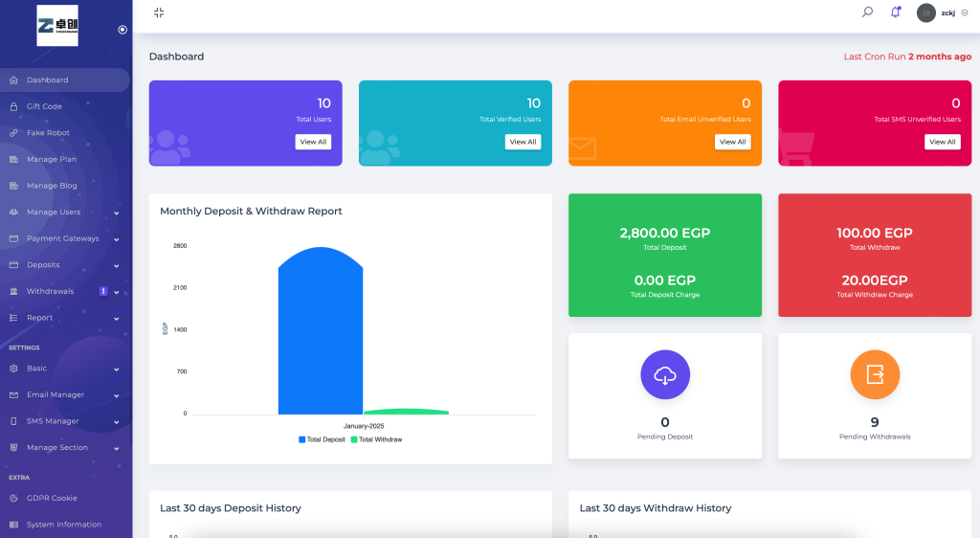980x538 pixels.
Task: Click the Payment Gateways card icon
Action: [x=13, y=238]
